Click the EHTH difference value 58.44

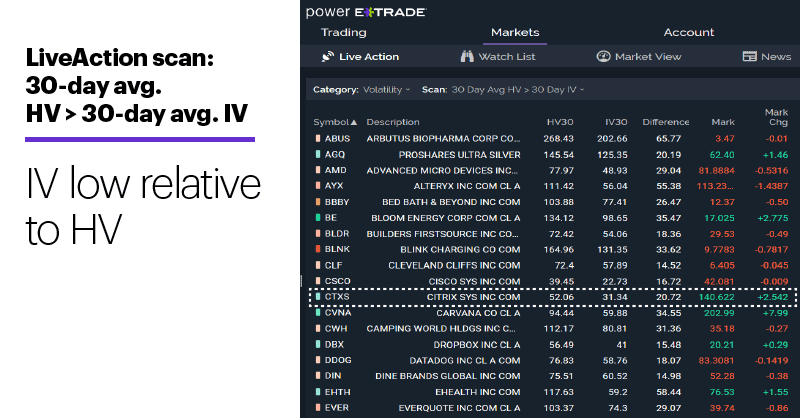click(669, 392)
